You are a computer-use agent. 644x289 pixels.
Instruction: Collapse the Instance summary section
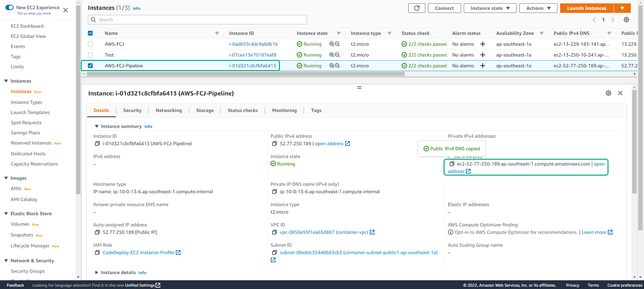(x=97, y=126)
